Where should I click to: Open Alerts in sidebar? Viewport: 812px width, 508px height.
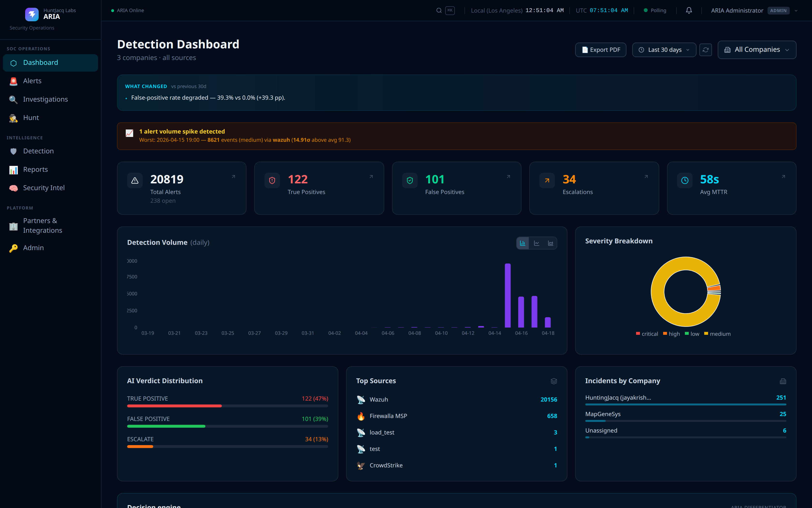[x=50, y=81]
